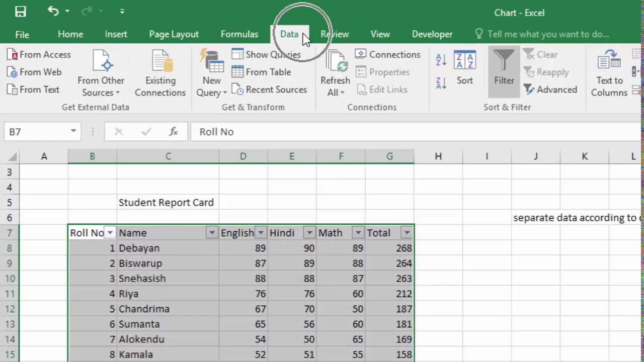
Task: Click the Tell me what you want search box
Action: (542, 34)
